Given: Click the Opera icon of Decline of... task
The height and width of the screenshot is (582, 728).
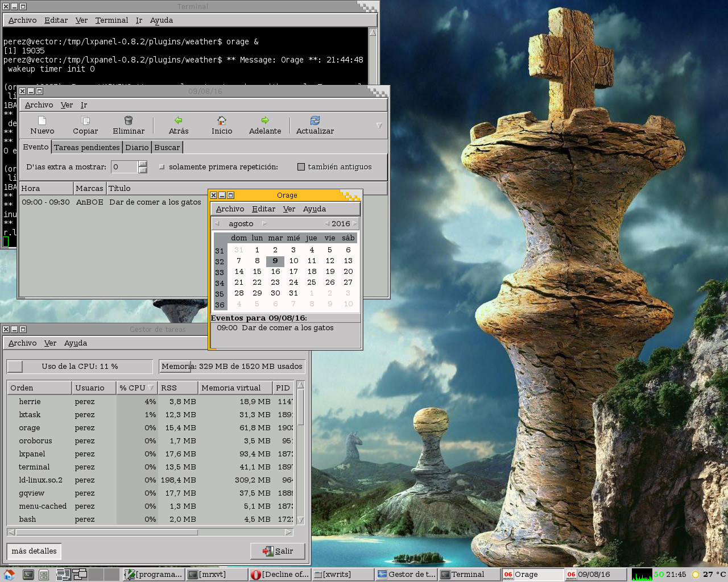Looking at the screenshot, I should click(x=257, y=575).
